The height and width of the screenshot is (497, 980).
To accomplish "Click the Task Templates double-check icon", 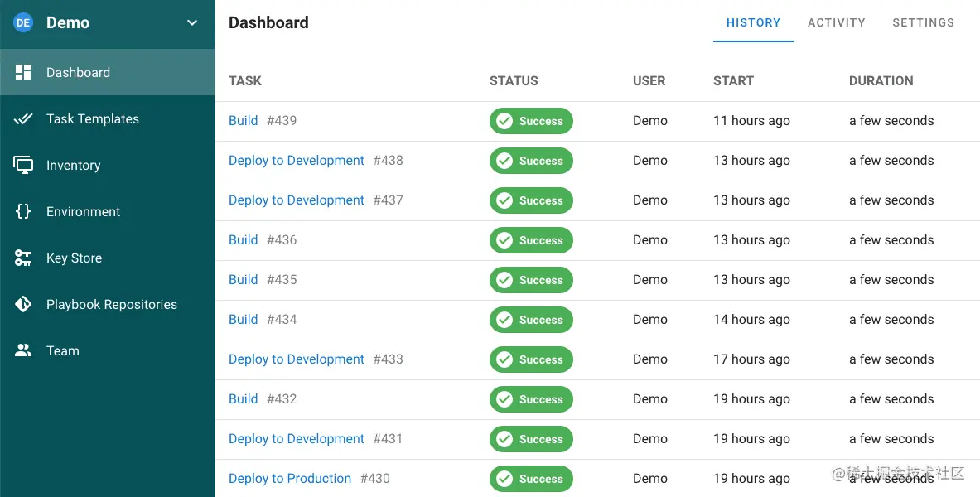I will click(23, 118).
